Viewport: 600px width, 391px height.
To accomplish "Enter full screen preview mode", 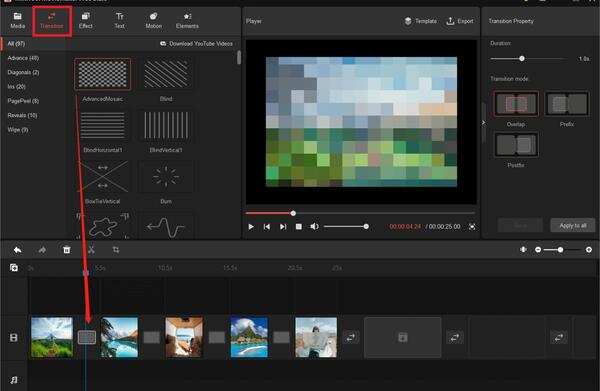I will pos(472,227).
